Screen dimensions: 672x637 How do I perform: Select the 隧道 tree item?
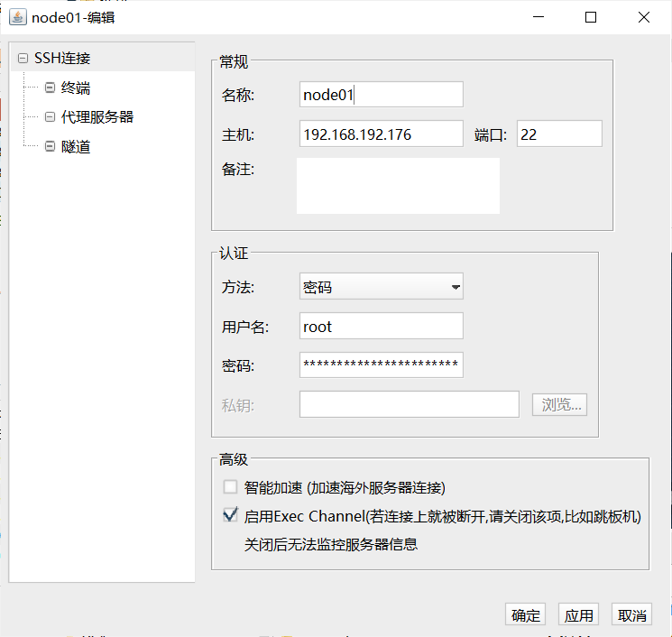76,146
